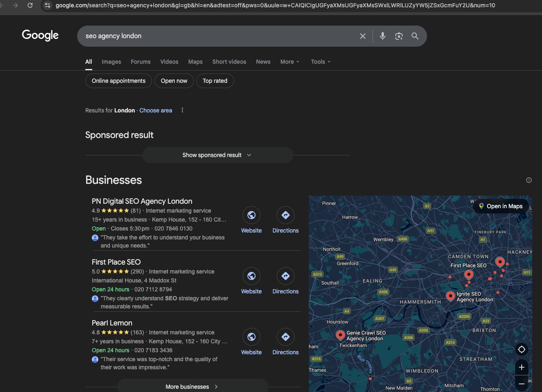Go forward in browser history

point(15,5)
